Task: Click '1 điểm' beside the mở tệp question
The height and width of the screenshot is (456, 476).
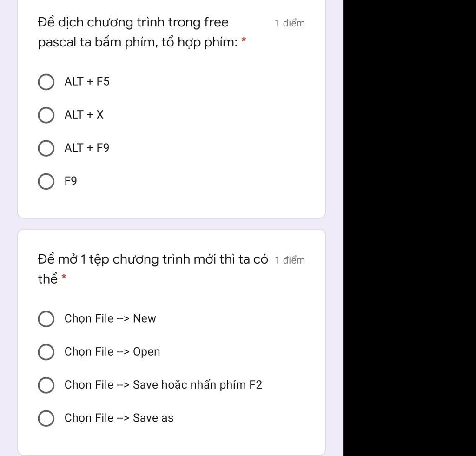Action: point(290,260)
